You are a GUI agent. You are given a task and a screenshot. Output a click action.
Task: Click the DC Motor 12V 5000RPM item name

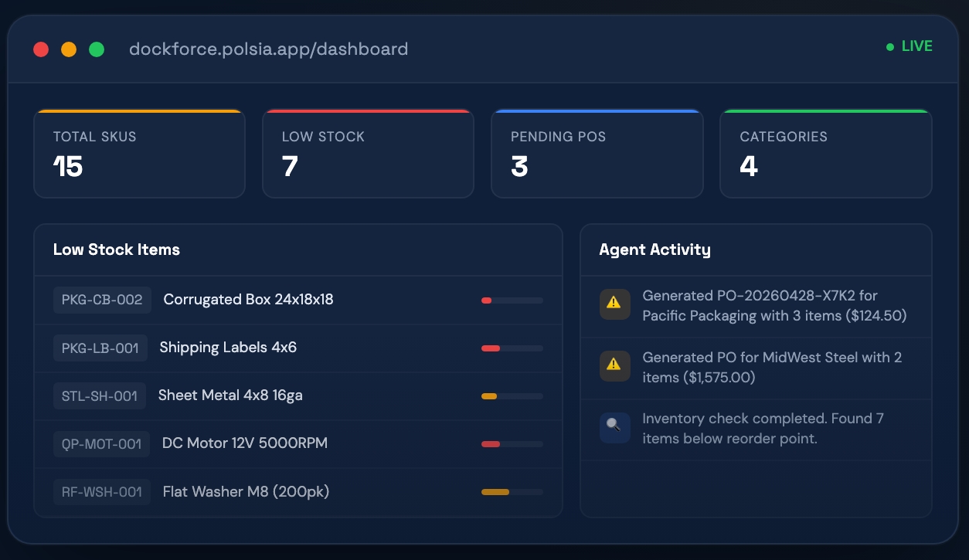pos(245,443)
